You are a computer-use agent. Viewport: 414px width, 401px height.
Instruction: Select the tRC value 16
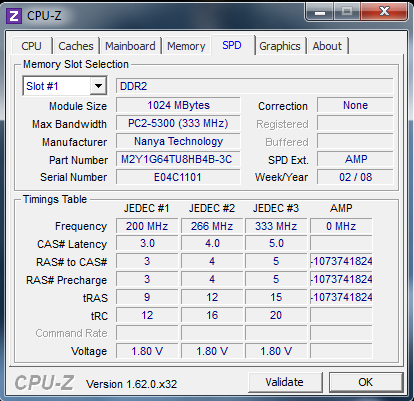click(212, 315)
